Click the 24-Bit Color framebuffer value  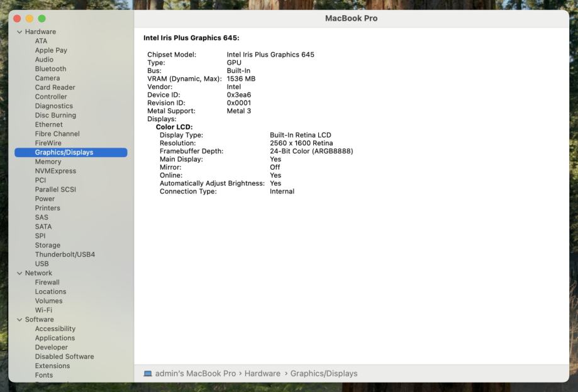click(311, 151)
